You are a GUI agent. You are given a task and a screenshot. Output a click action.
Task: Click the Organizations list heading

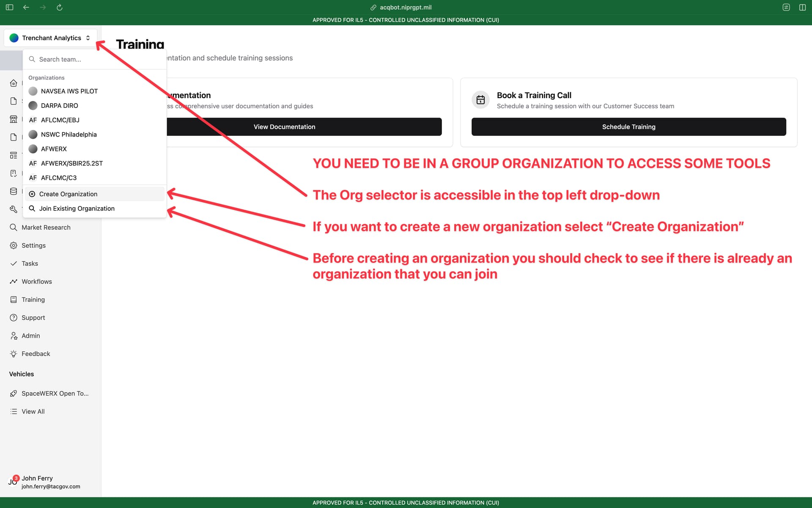click(47, 78)
